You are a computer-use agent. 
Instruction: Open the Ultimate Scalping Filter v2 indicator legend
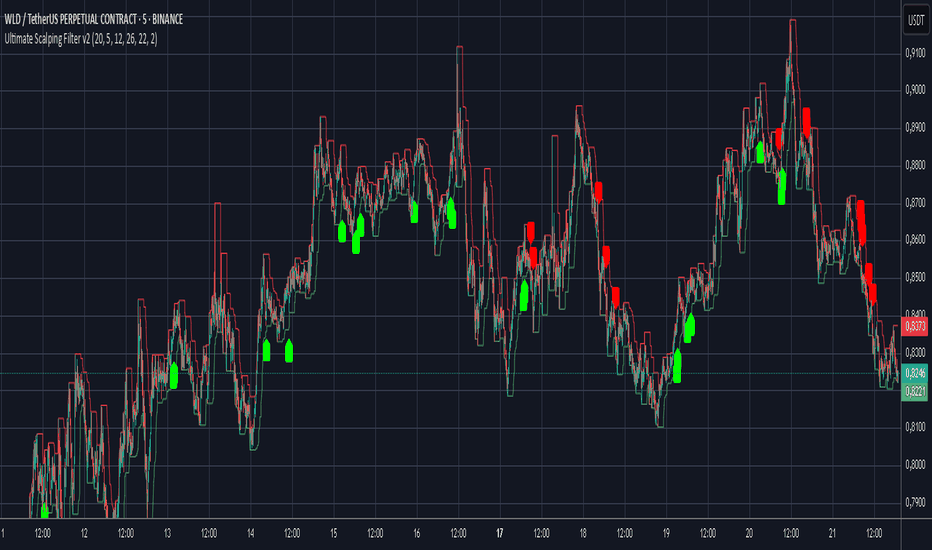tap(81, 39)
